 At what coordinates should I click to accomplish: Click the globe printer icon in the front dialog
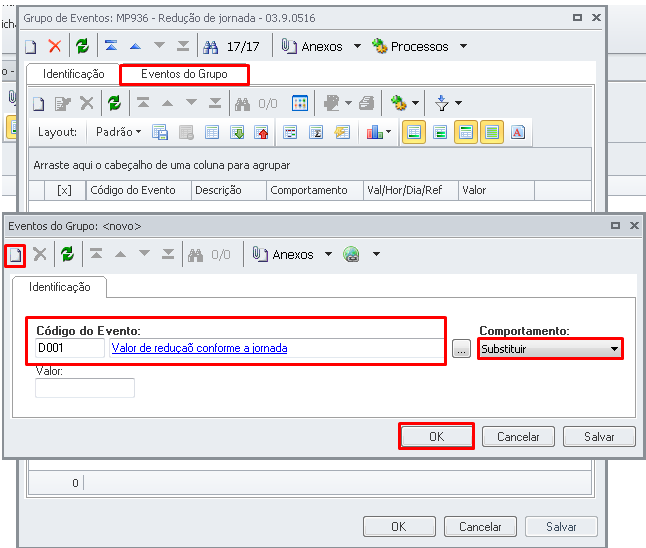coord(351,254)
